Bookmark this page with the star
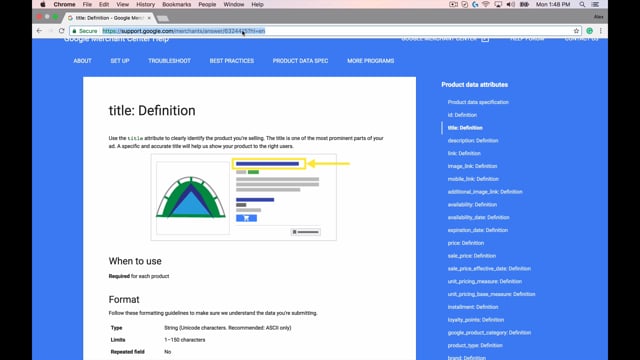This screenshot has width=640, height=360. click(576, 31)
